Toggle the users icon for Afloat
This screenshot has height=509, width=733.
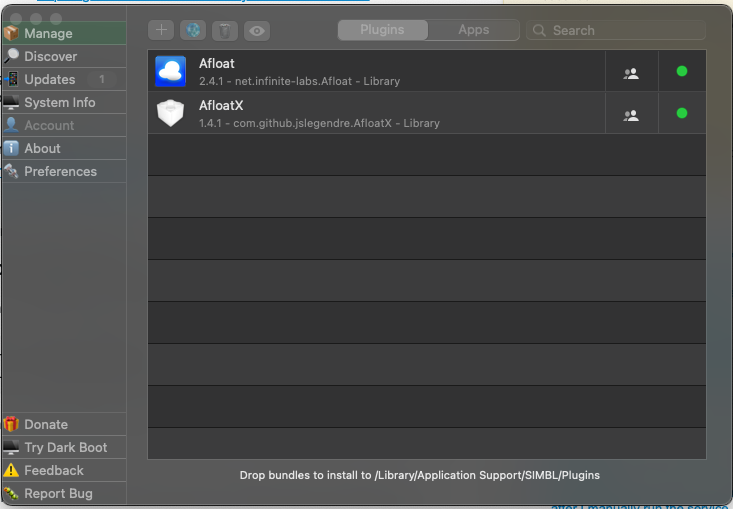pos(631,73)
